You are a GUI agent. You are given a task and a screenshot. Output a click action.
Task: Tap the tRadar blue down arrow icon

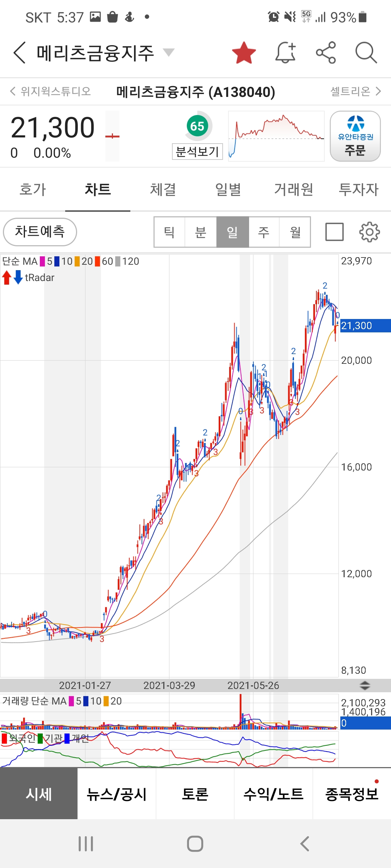[x=18, y=278]
